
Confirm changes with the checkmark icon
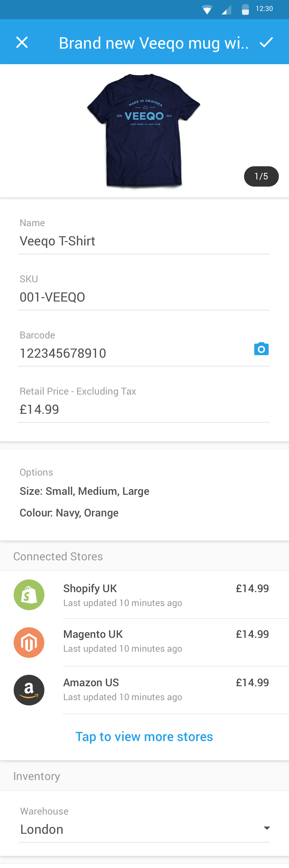(x=266, y=42)
